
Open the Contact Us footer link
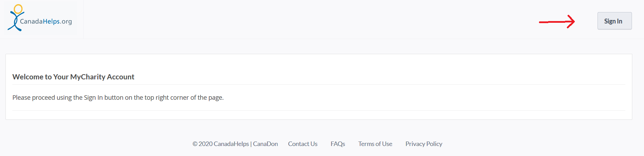303,144
